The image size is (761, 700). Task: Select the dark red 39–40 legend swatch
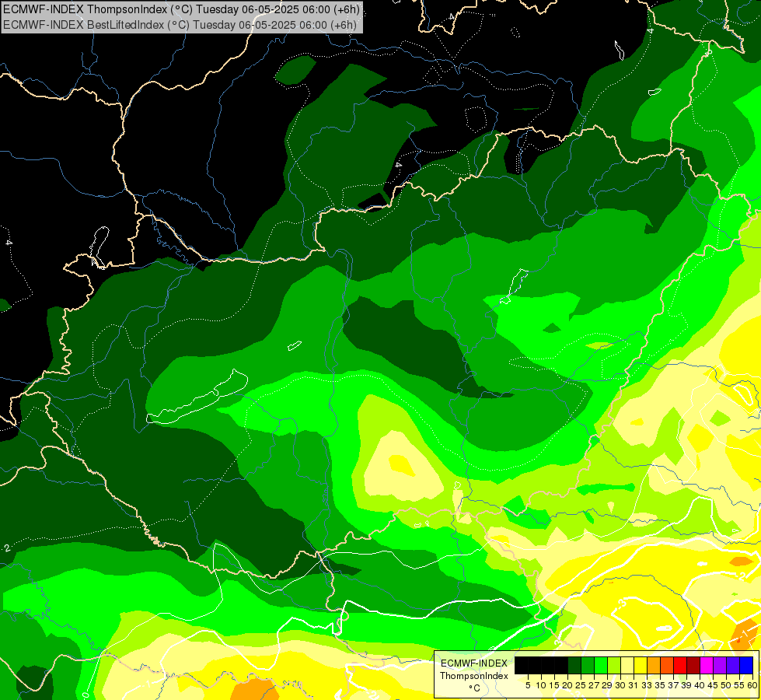pyautogui.click(x=693, y=665)
